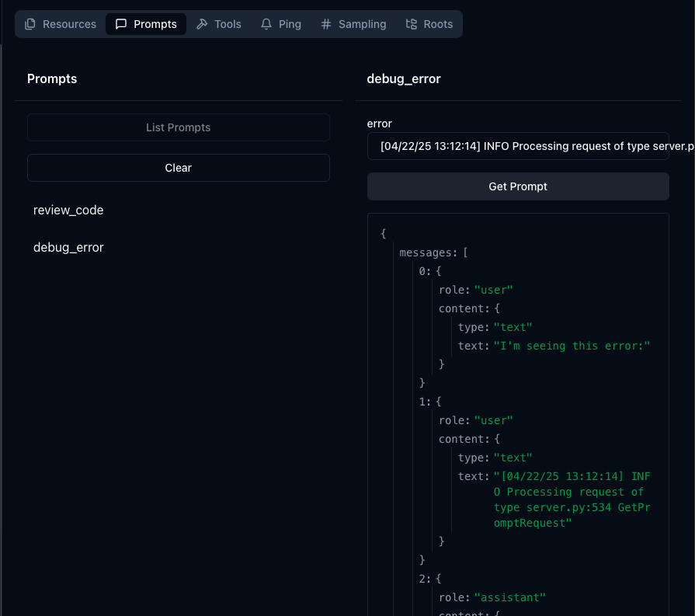Click the Roots tree icon
This screenshot has width=695, height=616.
[412, 24]
